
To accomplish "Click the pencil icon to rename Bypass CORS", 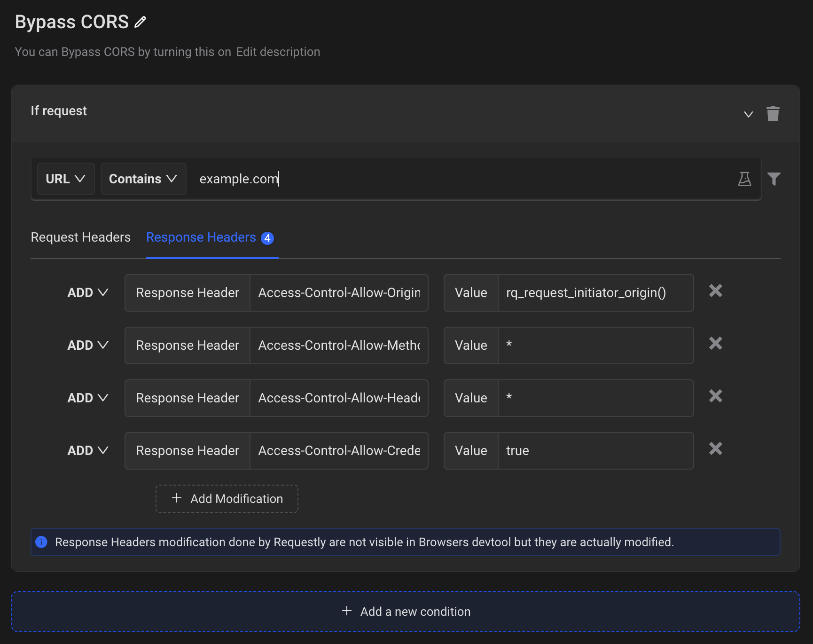I will tap(140, 22).
